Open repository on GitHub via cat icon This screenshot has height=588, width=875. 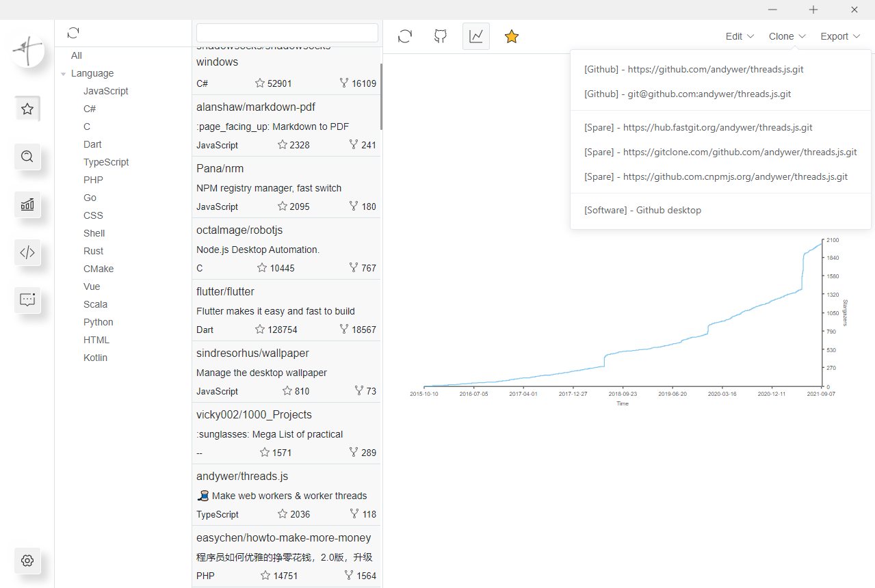click(x=441, y=36)
